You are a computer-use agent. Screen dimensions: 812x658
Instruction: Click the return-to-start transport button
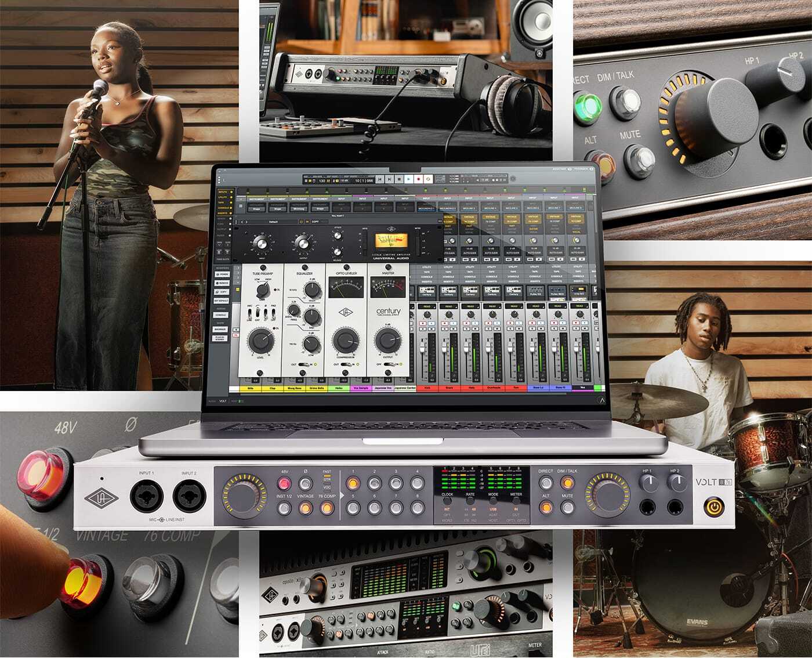point(380,180)
